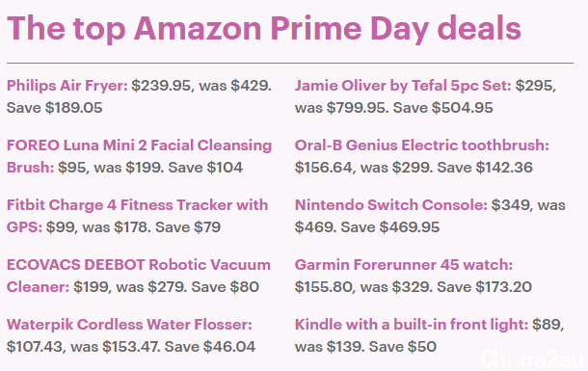Click the Waterpik Cordless Water Flosser link
588x371 pixels.
pyautogui.click(x=129, y=325)
